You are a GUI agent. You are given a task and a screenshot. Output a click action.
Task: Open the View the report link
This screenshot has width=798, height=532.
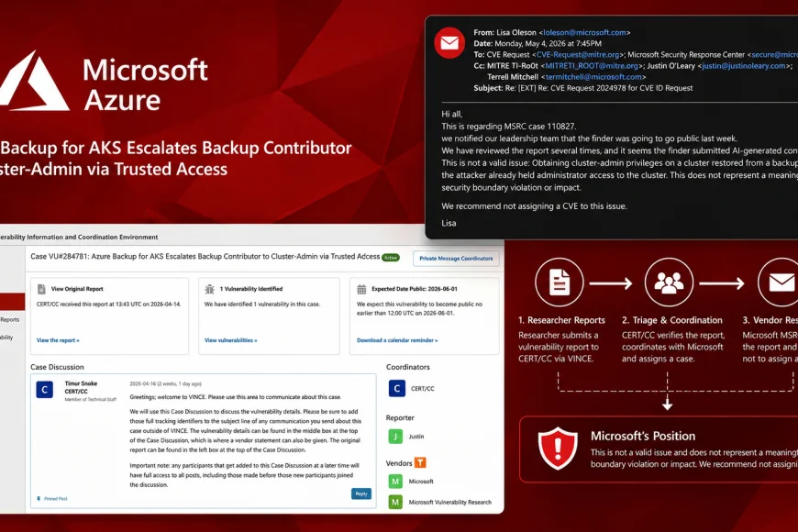[x=58, y=340]
